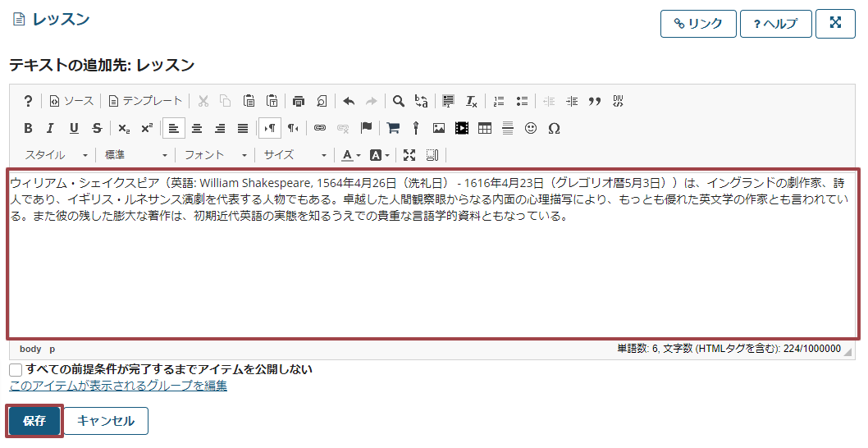The image size is (868, 448).
Task: Open the サイズ size dropdown
Action: tap(295, 155)
